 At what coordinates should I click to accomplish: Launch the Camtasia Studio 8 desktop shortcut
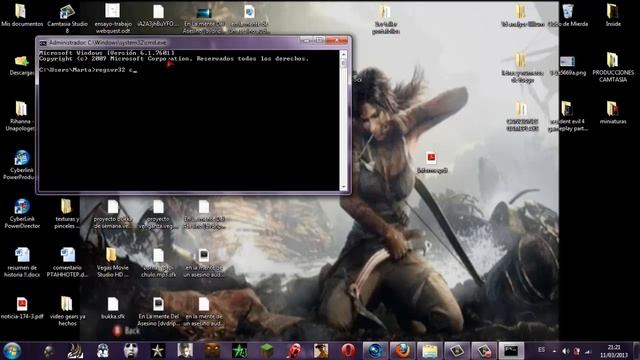[67, 18]
